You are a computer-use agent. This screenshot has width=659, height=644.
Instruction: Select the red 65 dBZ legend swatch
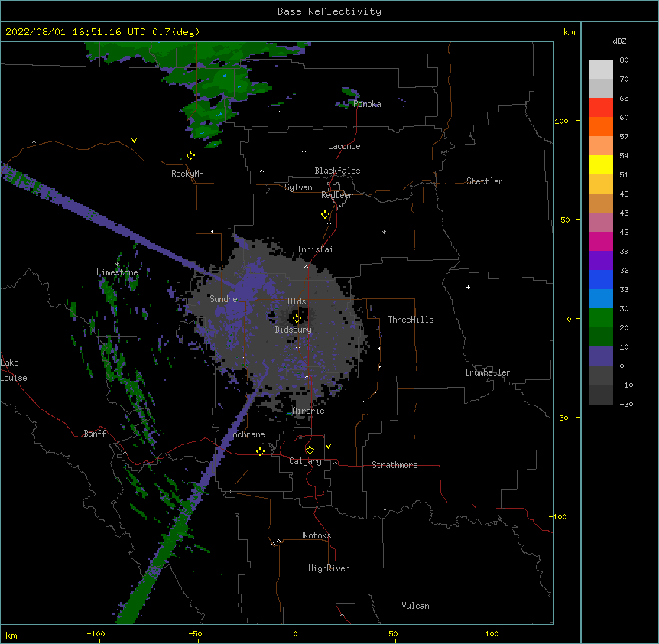click(x=601, y=108)
